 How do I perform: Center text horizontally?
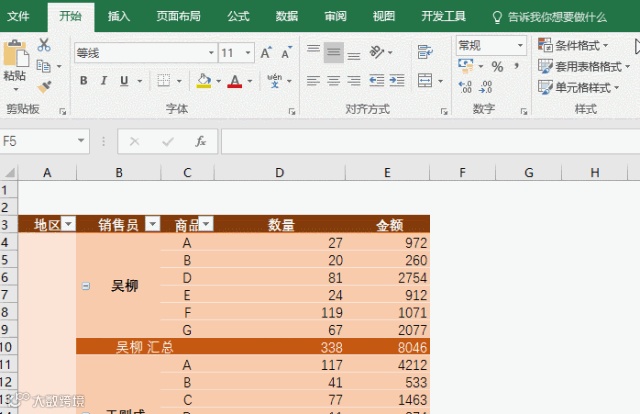[333, 80]
